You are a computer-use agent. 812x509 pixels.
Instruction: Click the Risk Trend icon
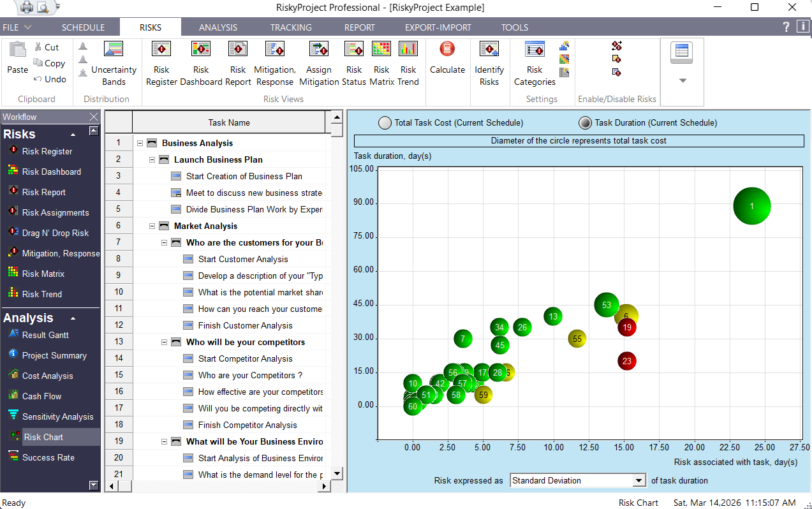(408, 61)
